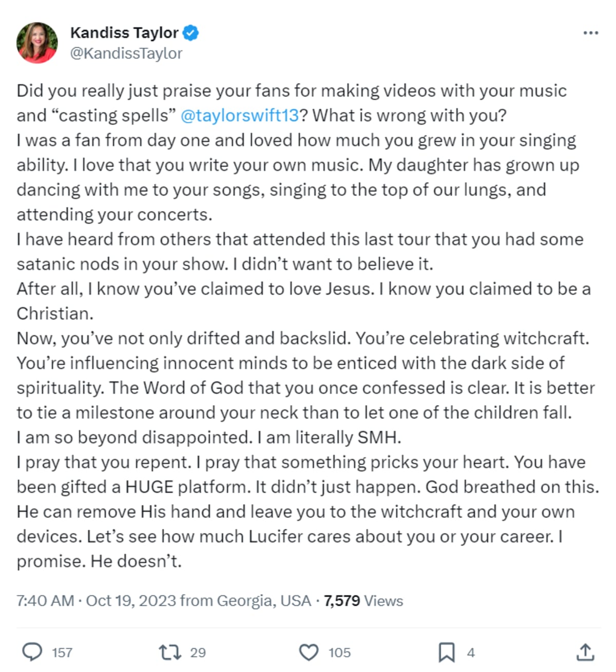Open the @KandissTaylor handle link
This screenshot has width=616, height=672.
click(126, 53)
